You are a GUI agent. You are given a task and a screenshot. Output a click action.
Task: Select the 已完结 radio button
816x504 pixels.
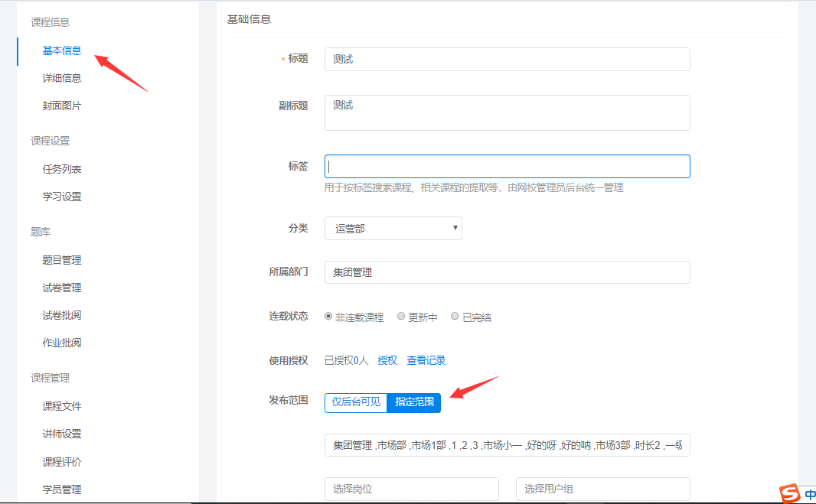click(x=455, y=316)
